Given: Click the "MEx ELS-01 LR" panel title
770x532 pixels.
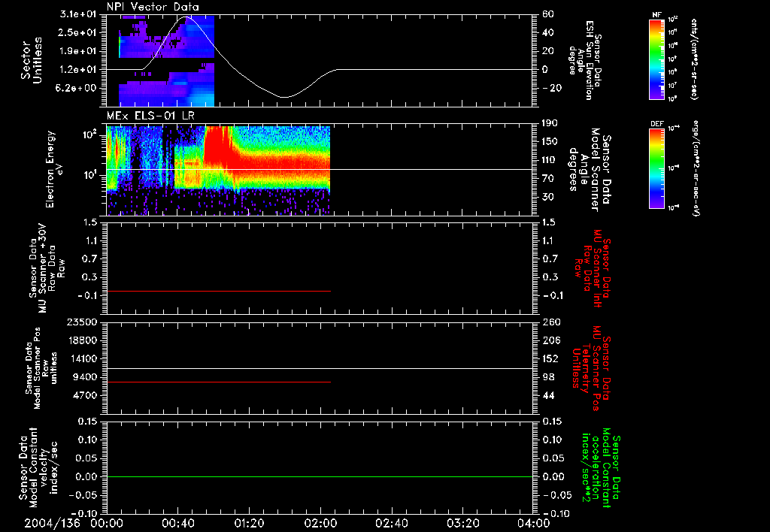Looking at the screenshot, I should coord(150,116).
